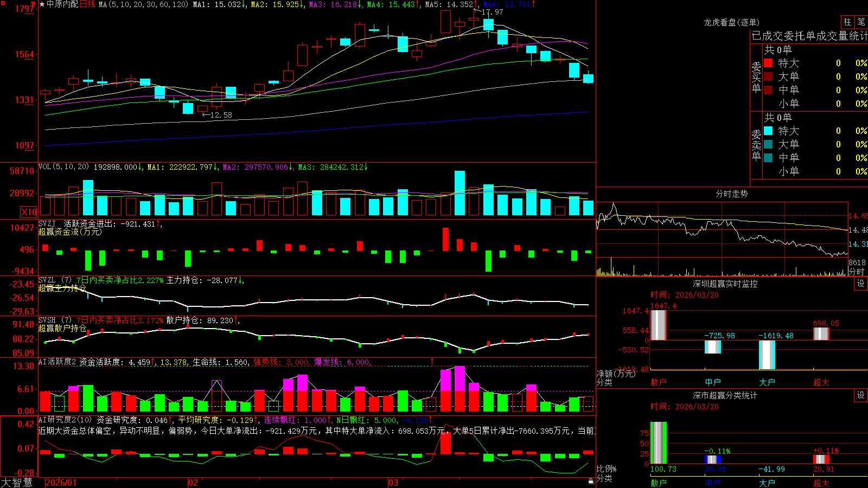Click the 12.58 low price annotation
Screen dimensions: 868x488
point(221,115)
